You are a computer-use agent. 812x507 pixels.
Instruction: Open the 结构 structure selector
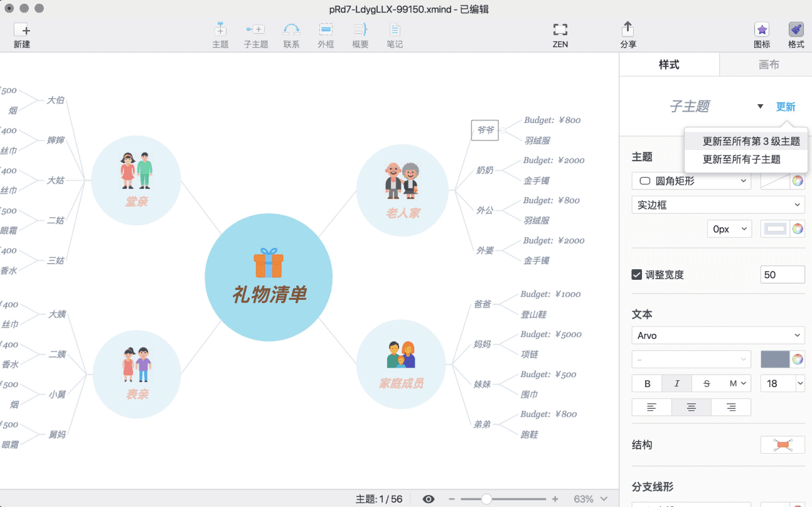point(783,444)
